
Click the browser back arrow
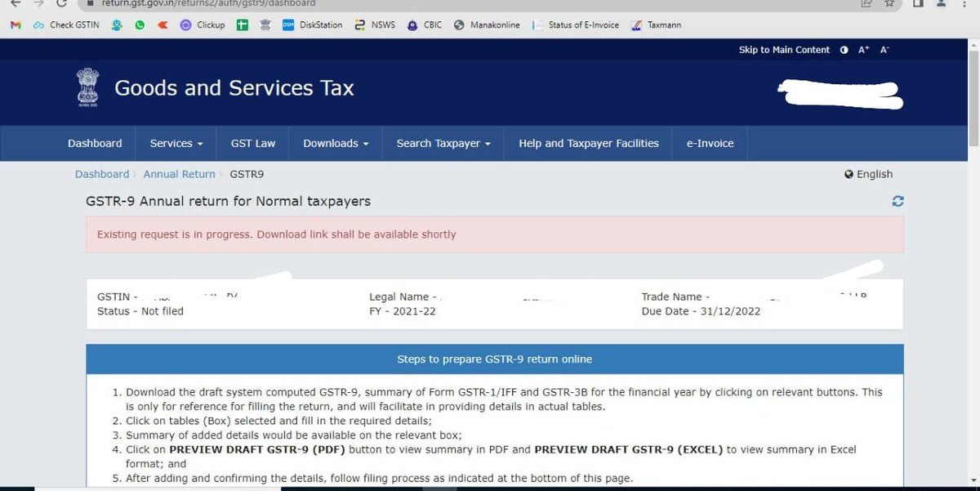coord(16,3)
